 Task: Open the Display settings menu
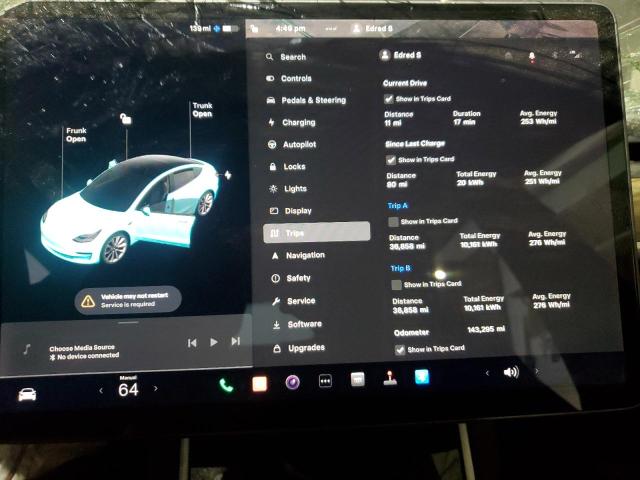pos(291,211)
